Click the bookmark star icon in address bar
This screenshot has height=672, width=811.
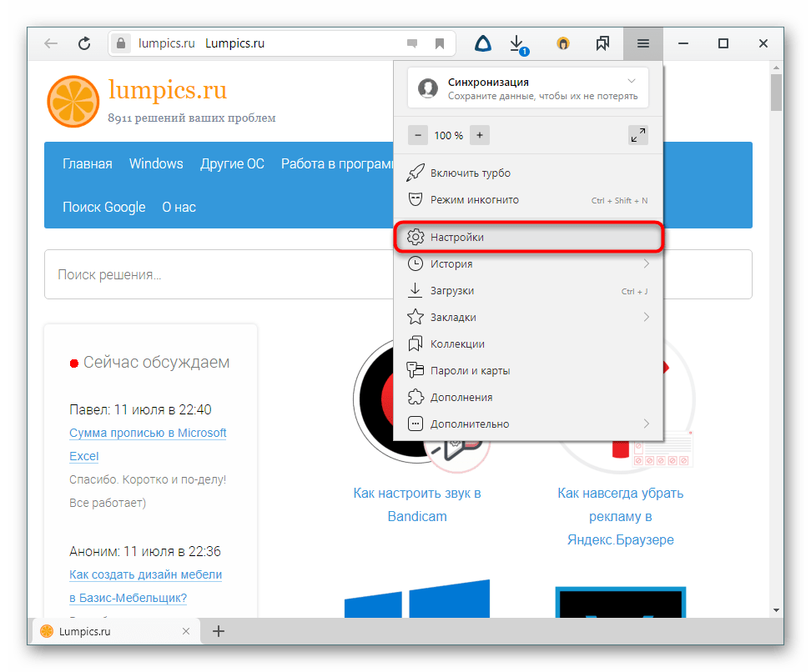tap(440, 43)
